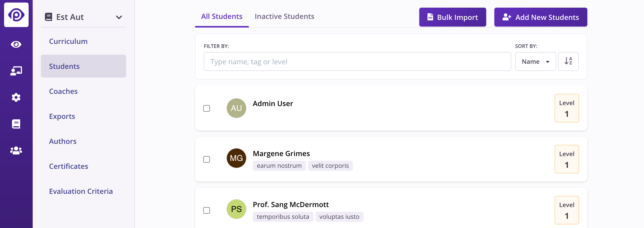Select the Admin User checkbox

pos(207,108)
